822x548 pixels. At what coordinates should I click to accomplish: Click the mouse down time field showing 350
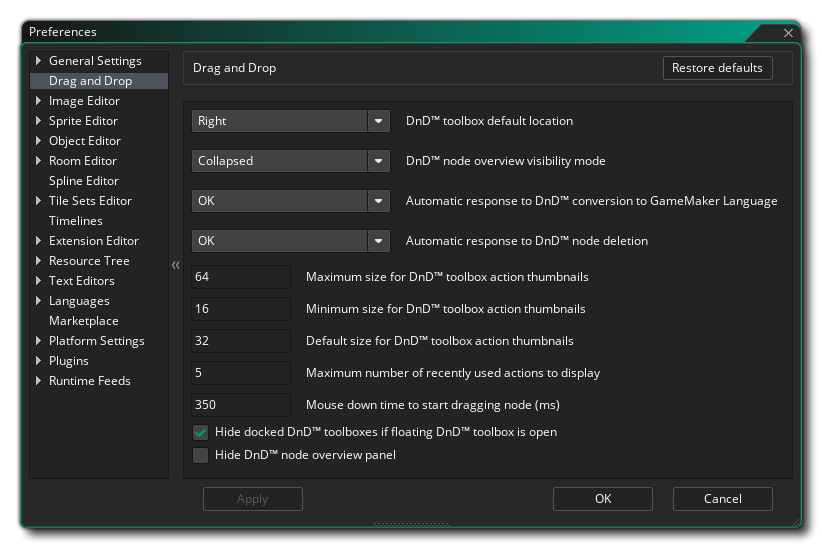click(240, 405)
